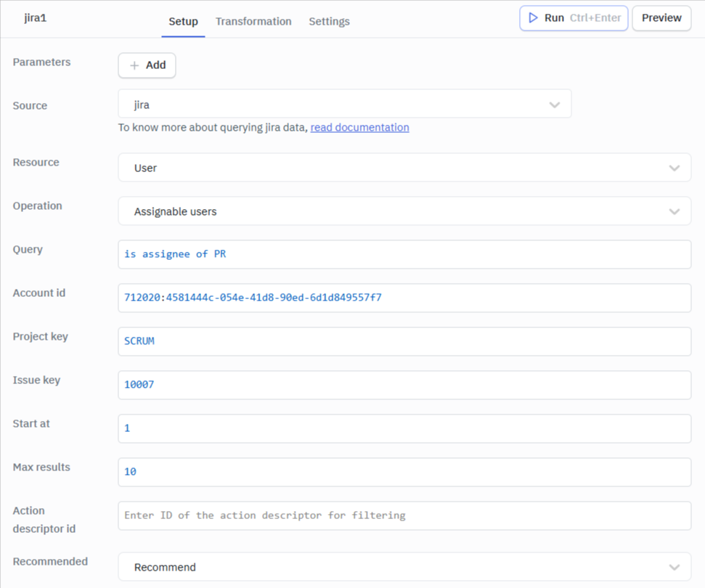This screenshot has width=705, height=588.
Task: Click the Resource label text
Action: pyautogui.click(x=36, y=163)
